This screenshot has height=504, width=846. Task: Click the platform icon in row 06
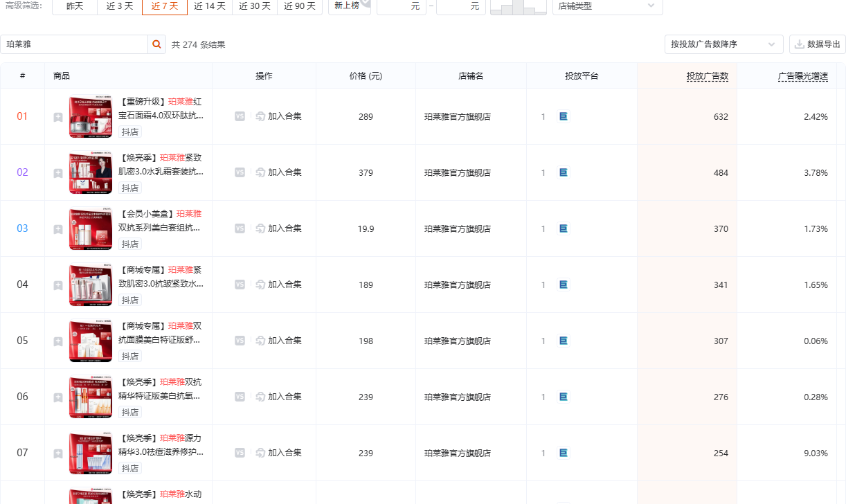click(564, 397)
